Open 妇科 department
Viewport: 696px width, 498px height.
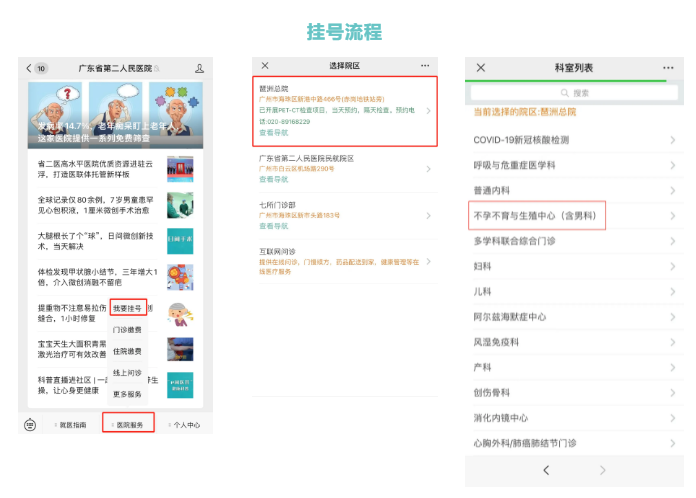click(x=574, y=266)
